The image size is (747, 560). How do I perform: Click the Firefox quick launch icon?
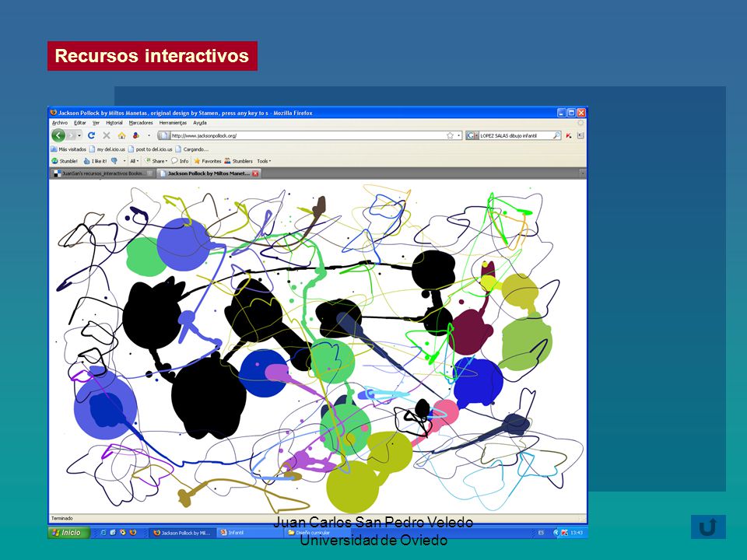click(x=132, y=532)
